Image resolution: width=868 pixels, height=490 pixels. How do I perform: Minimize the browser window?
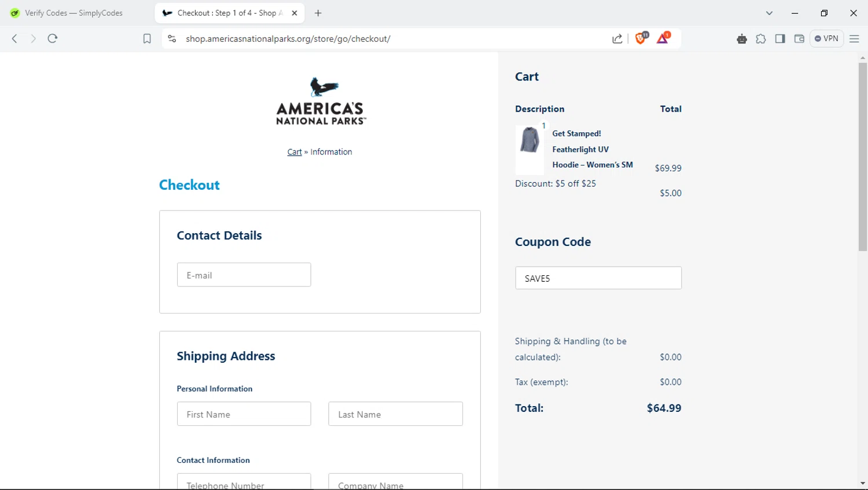pos(795,13)
